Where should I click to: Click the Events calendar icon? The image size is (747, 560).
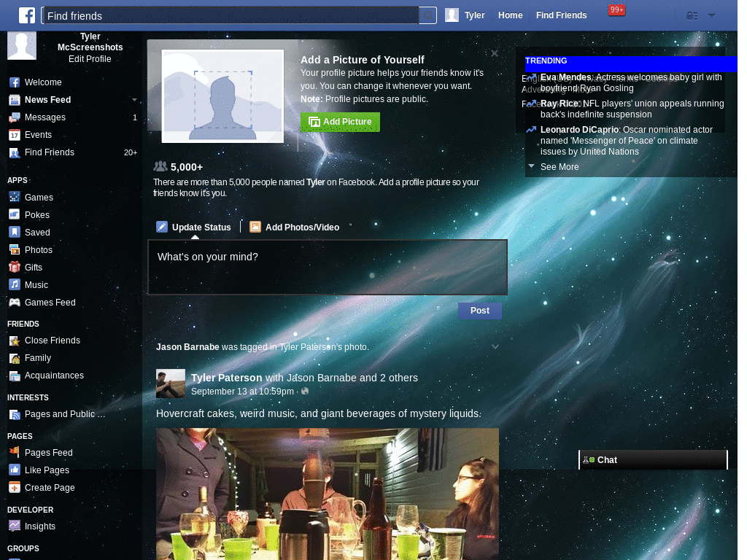pos(15,135)
